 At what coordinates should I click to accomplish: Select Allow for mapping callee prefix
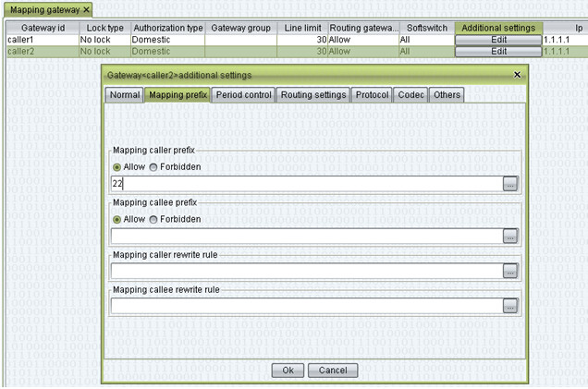coord(117,219)
